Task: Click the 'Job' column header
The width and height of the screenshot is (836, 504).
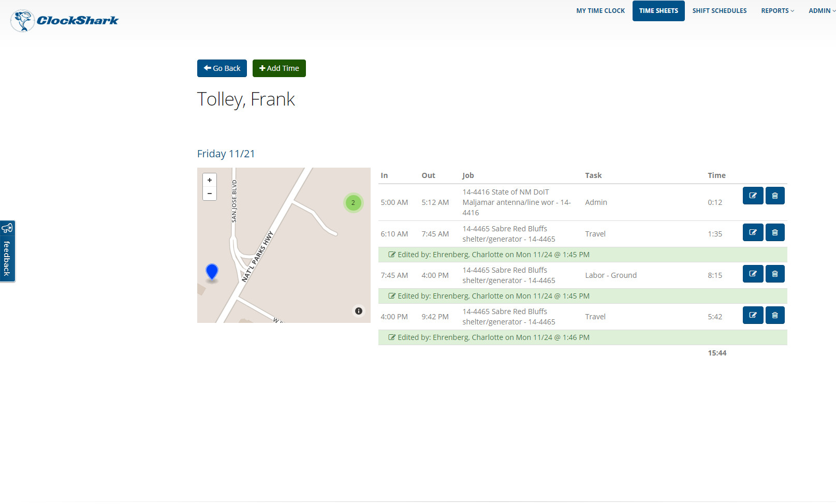Action: click(468, 175)
